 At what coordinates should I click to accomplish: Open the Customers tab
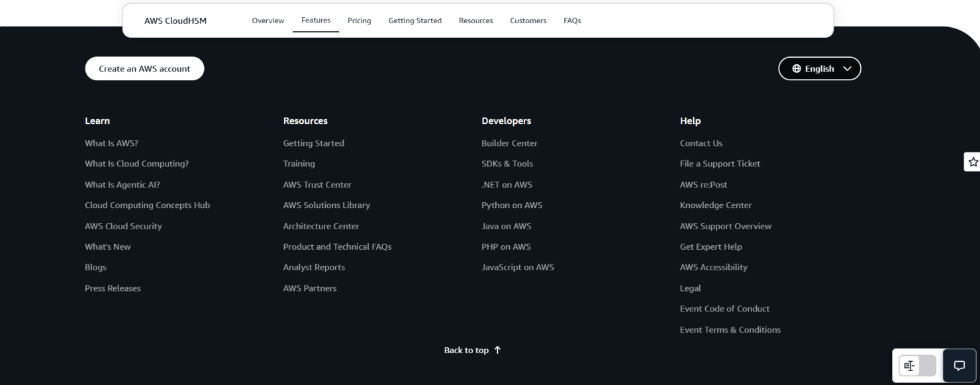[528, 21]
